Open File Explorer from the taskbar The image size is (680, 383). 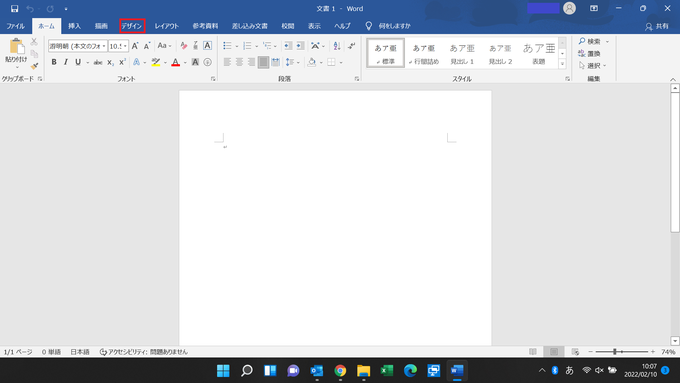[x=363, y=370]
